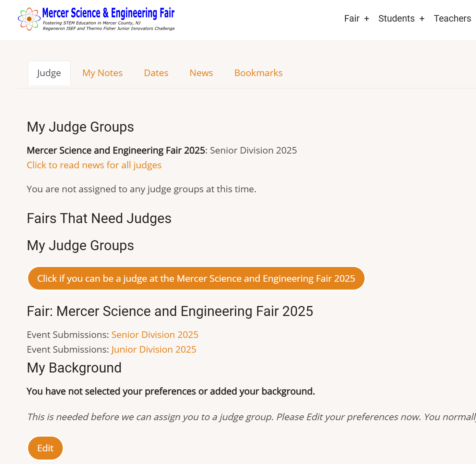476x464 pixels.
Task: Switch to the My Notes tab
Action: coord(103,73)
